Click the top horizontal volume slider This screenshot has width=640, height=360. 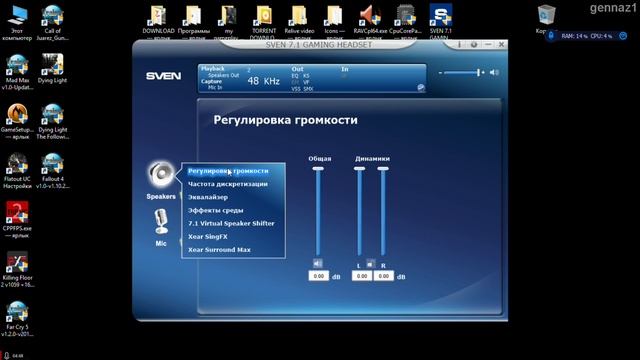462,73
